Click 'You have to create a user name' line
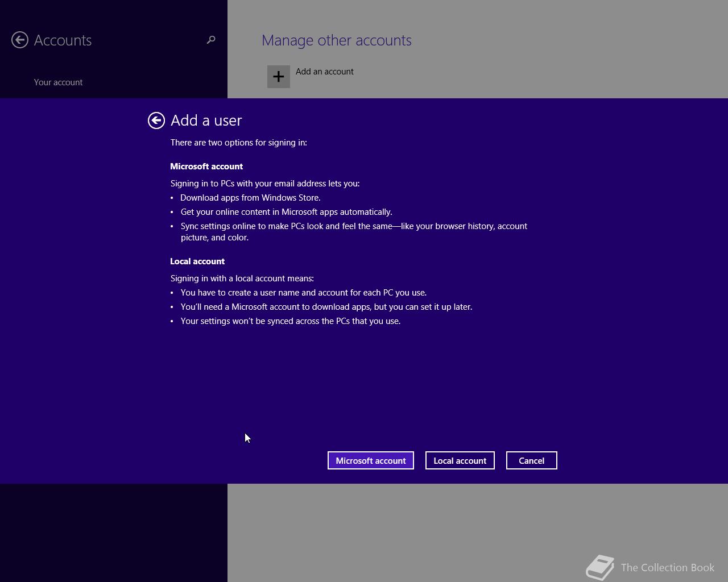 (304, 293)
